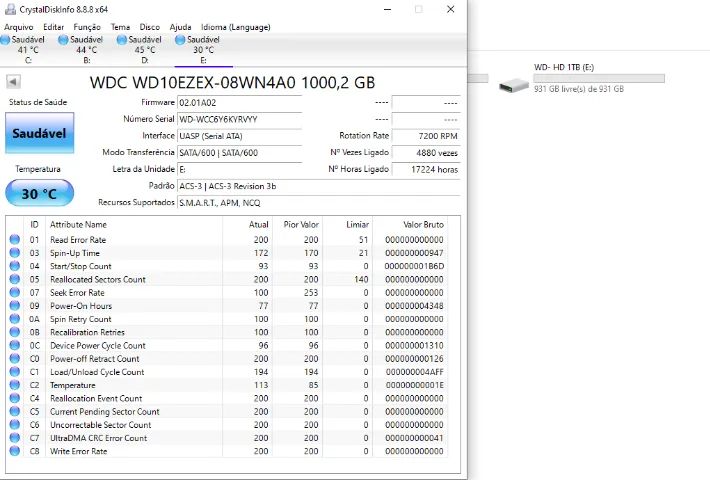Click the Interface field UASP (Serial ATA)
The width and height of the screenshot is (710, 480).
(239, 136)
